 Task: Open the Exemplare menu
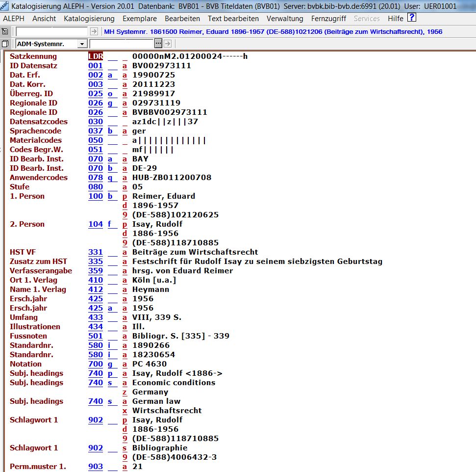(x=140, y=19)
